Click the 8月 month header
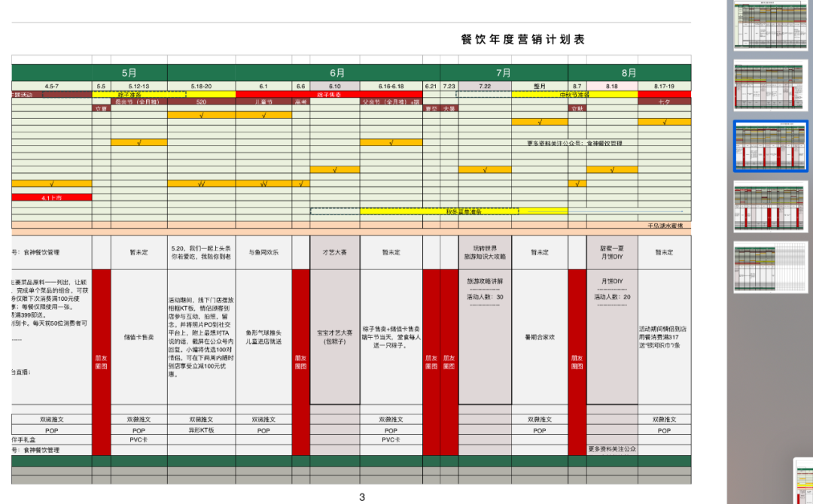This screenshot has width=813, height=504. [629, 73]
